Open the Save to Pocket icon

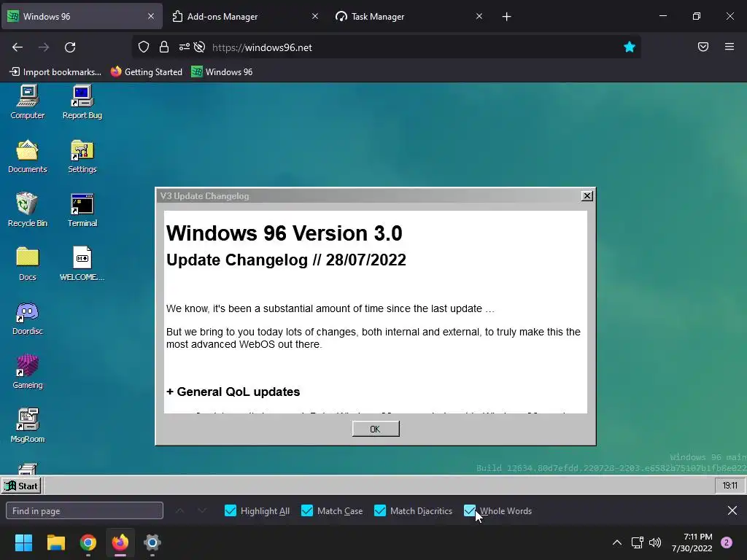point(703,47)
